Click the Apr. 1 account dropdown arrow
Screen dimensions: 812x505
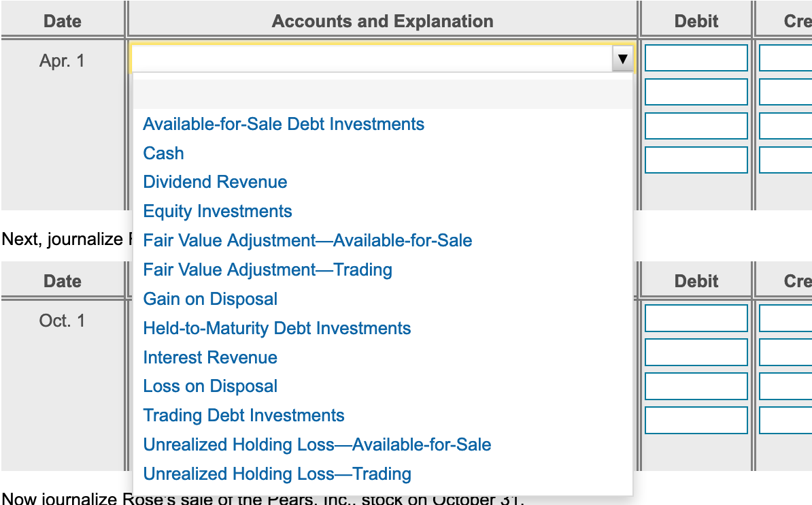click(x=622, y=59)
